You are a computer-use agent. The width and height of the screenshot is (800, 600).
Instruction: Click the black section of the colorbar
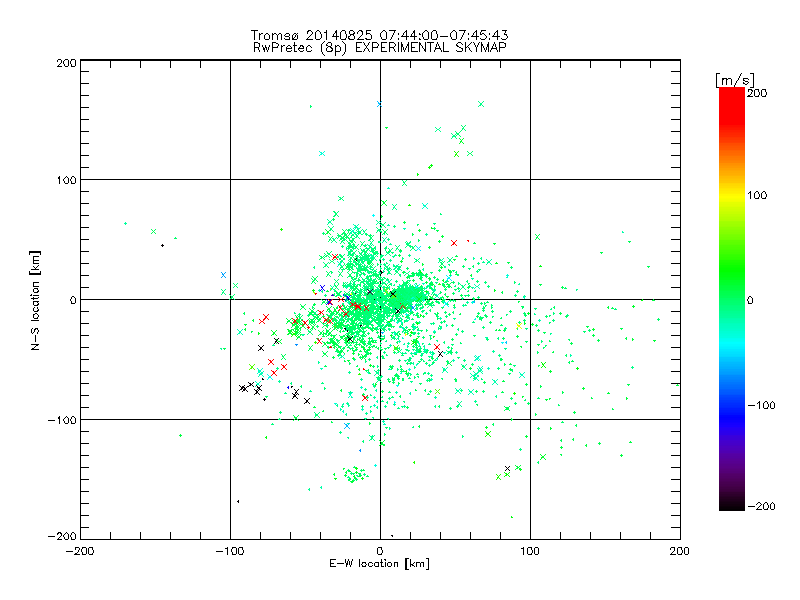click(732, 503)
